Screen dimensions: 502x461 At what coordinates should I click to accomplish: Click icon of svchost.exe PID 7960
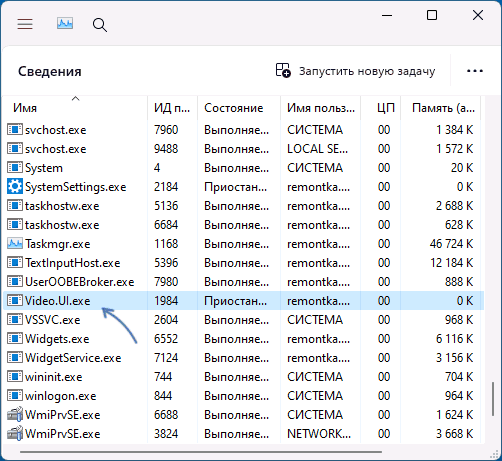(x=15, y=130)
